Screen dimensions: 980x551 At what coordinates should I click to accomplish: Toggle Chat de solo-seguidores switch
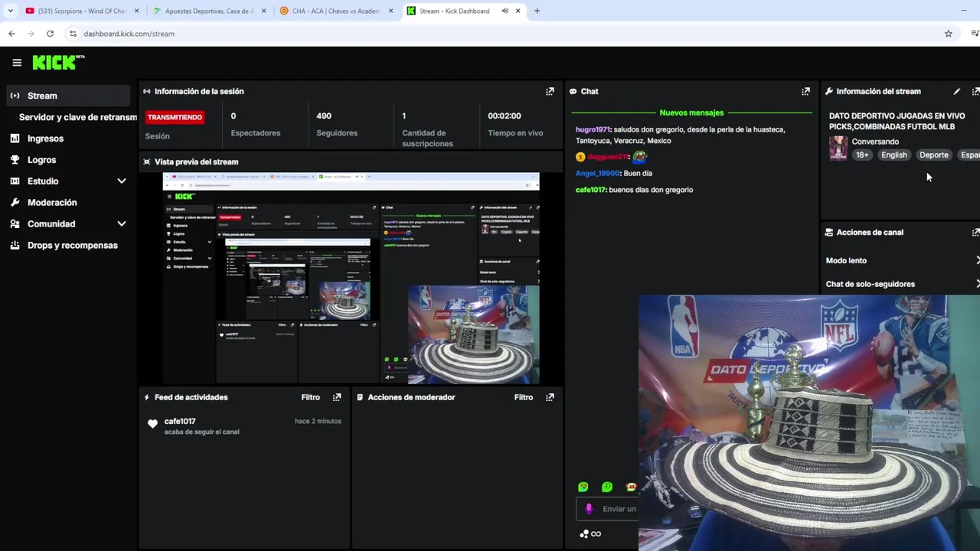pyautogui.click(x=978, y=284)
